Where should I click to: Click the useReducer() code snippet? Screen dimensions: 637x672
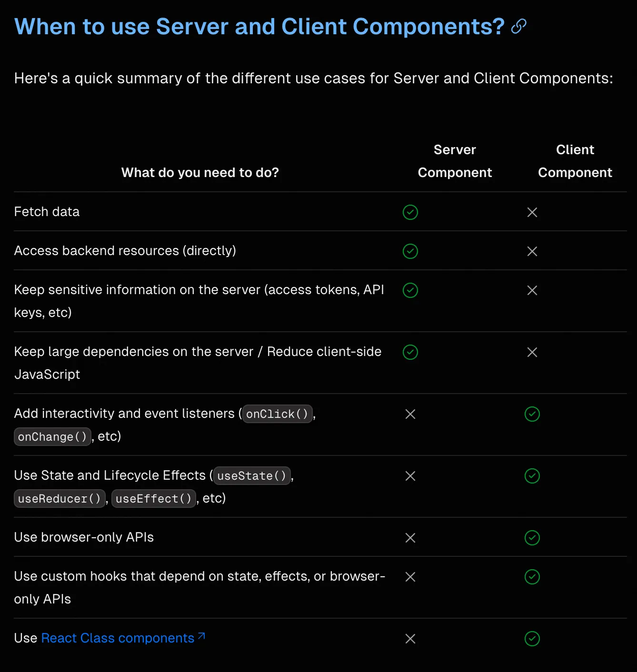(x=60, y=499)
